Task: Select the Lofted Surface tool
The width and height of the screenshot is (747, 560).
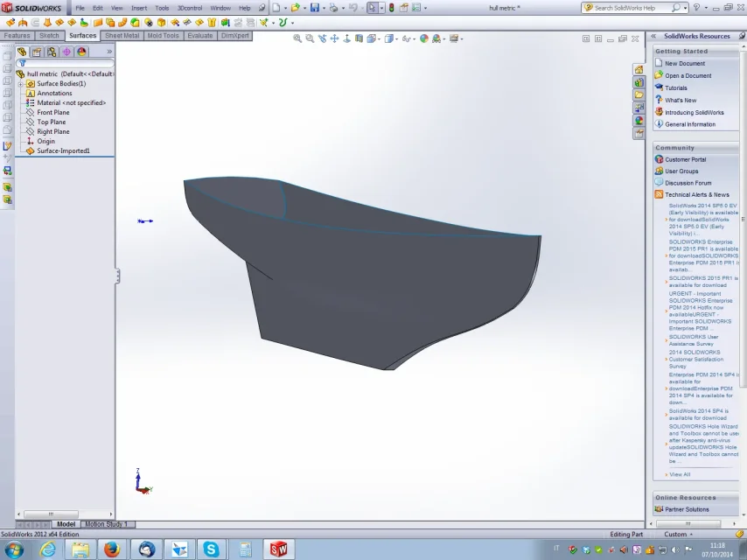Action: (x=47, y=23)
